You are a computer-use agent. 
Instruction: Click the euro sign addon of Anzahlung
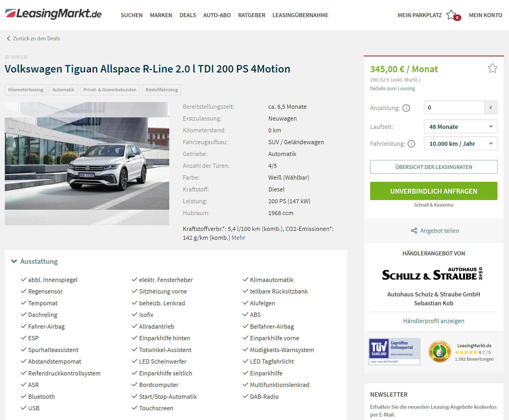tap(491, 107)
